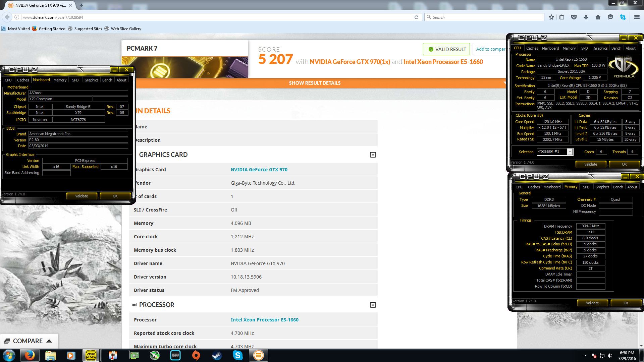This screenshot has width=644, height=362.
Task: Open Caches tab in Mainboard CPU-Z window
Action: point(23,80)
